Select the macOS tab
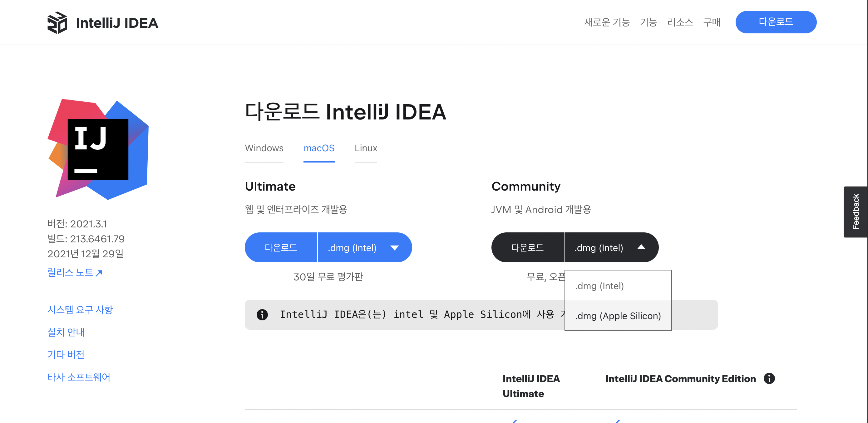The image size is (868, 423). tap(319, 148)
